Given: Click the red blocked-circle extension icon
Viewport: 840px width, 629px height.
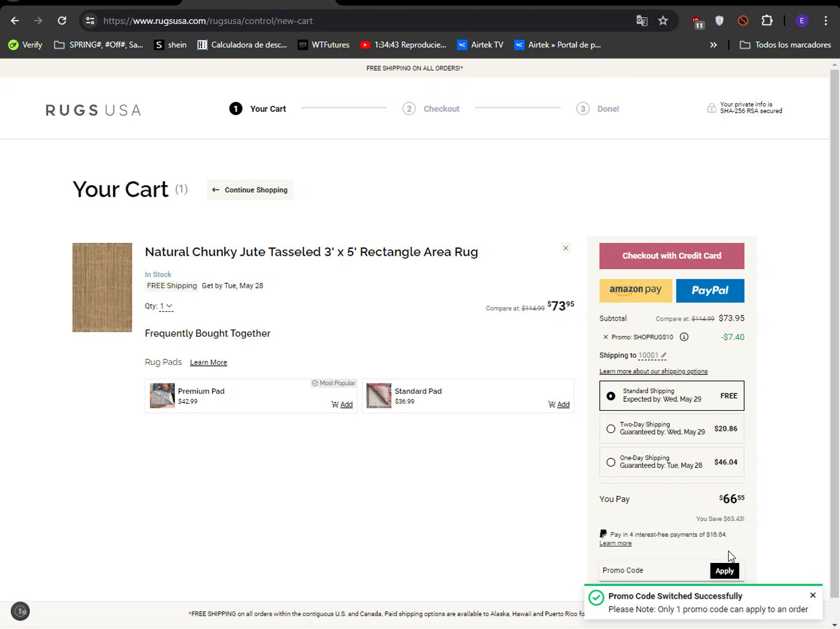Looking at the screenshot, I should [x=743, y=21].
